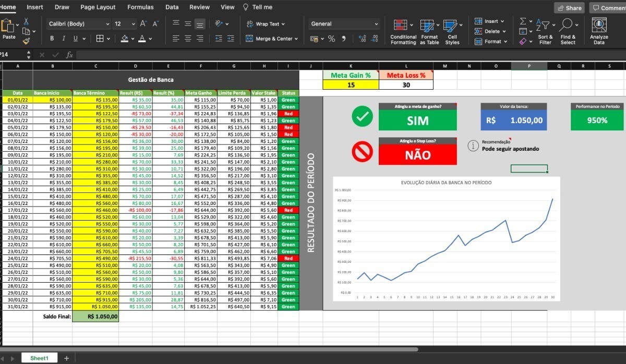The image size is (626, 364).
Task: Click the Increase Font Size icon
Action: coord(143,24)
